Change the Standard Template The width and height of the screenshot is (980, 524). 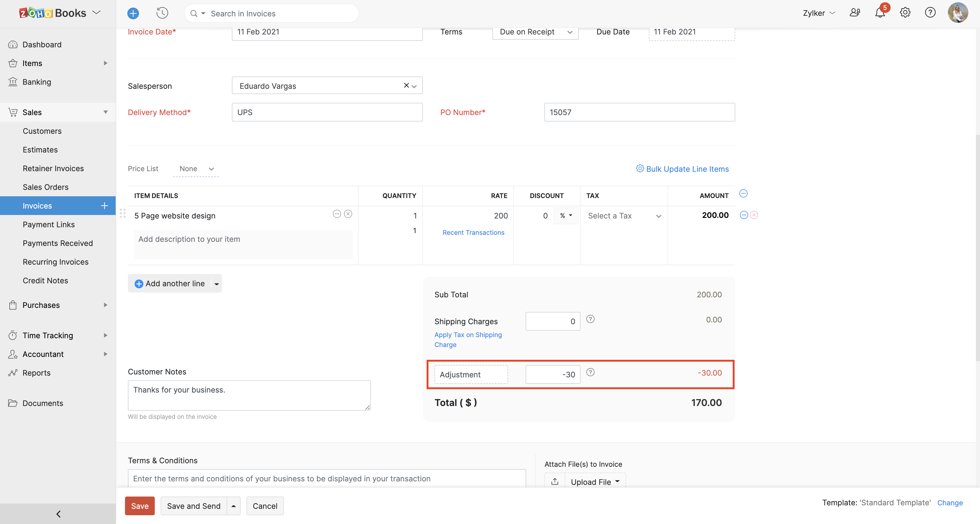(x=950, y=503)
